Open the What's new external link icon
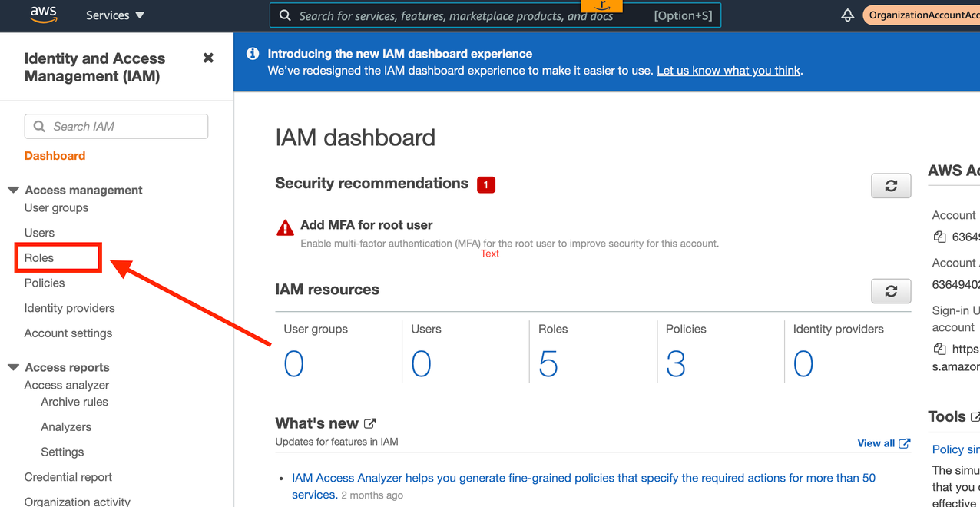This screenshot has width=980, height=507. [369, 423]
